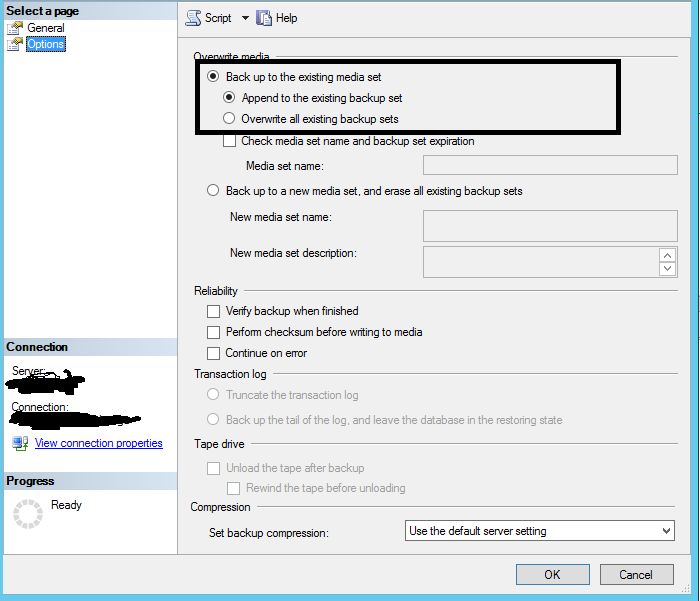The width and height of the screenshot is (700, 601).
Task: Check Rewind the tape before unloading
Action: click(233, 488)
